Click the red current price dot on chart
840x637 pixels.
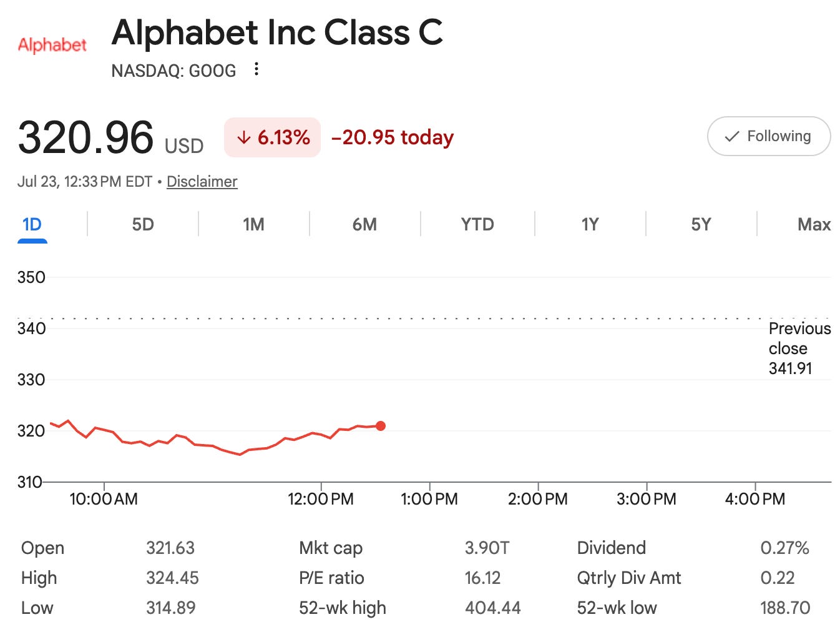tap(380, 426)
